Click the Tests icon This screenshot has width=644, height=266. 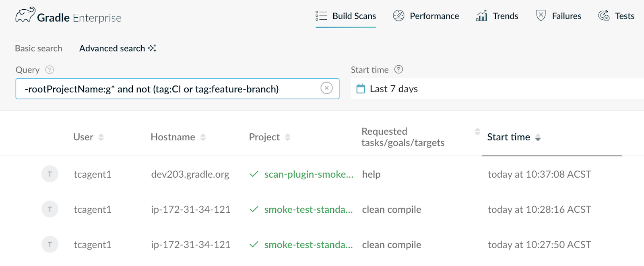coord(604,16)
